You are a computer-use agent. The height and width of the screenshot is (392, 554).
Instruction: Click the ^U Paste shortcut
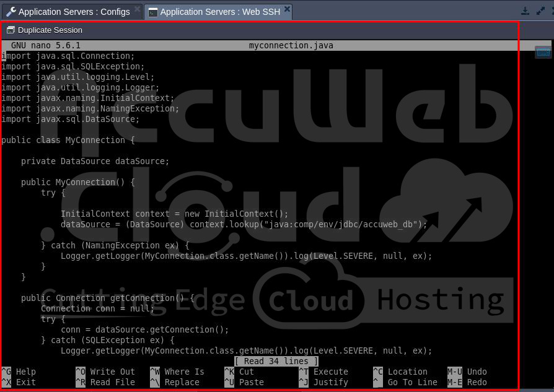tap(244, 383)
